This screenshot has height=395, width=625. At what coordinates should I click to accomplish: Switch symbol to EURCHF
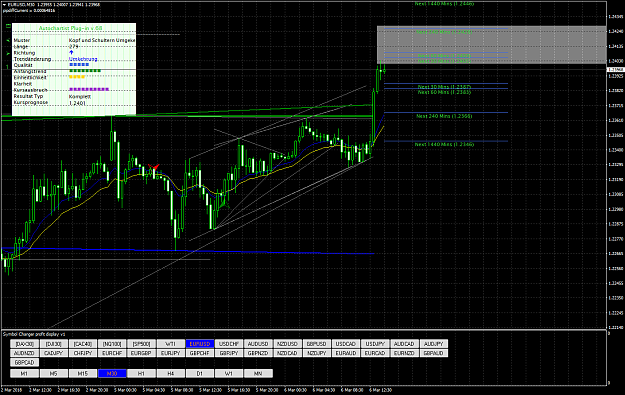112,353
